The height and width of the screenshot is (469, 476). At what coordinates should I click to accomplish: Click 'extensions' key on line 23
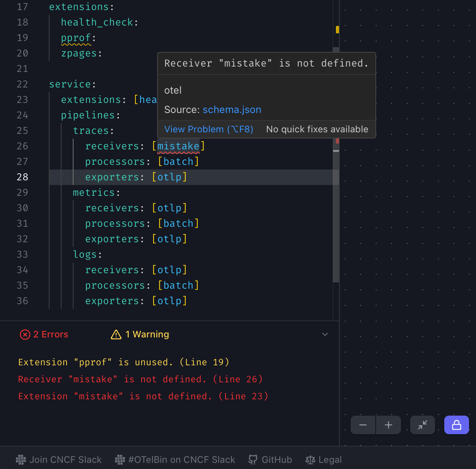(x=91, y=100)
